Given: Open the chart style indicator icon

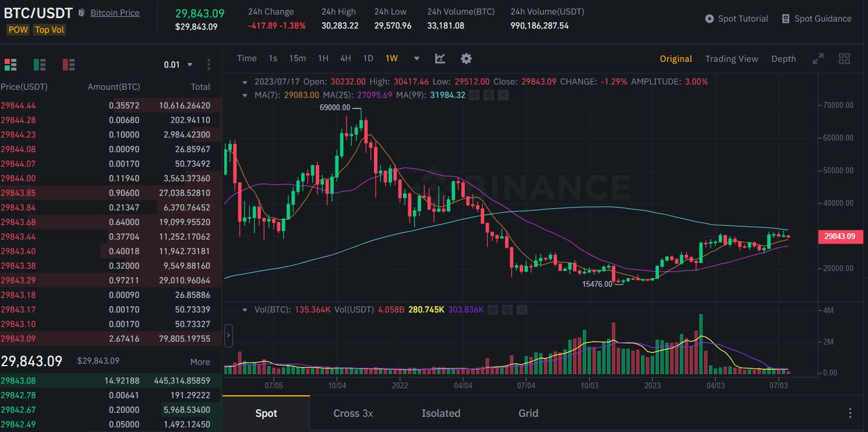Looking at the screenshot, I should point(440,58).
